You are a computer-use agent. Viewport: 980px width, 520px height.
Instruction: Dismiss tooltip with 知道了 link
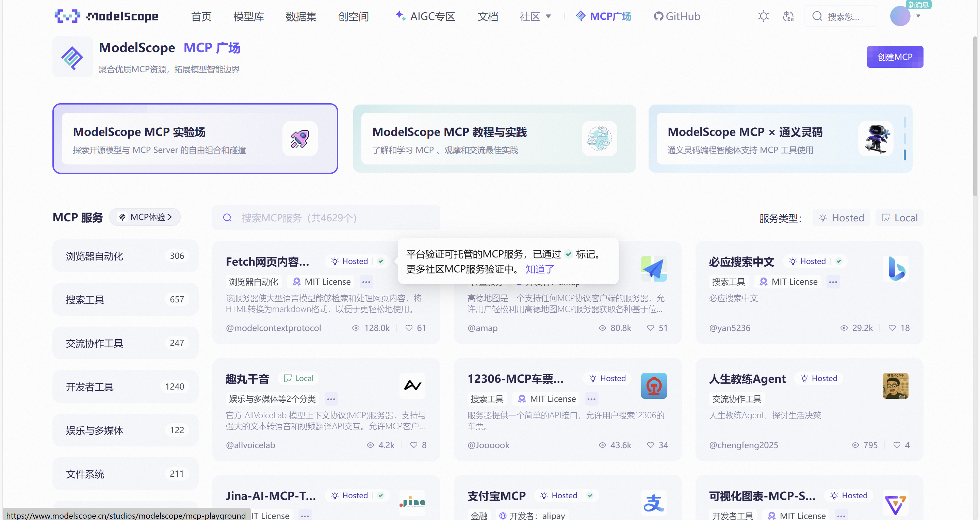click(x=539, y=269)
